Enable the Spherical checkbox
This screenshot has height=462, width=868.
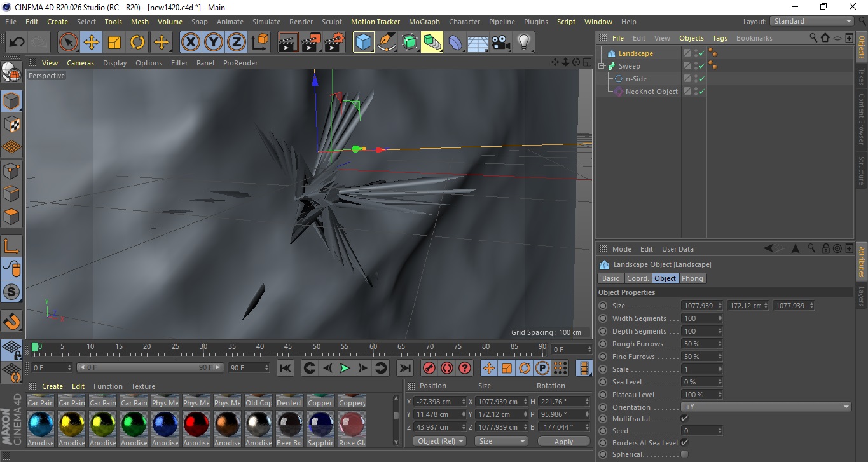tap(684, 454)
